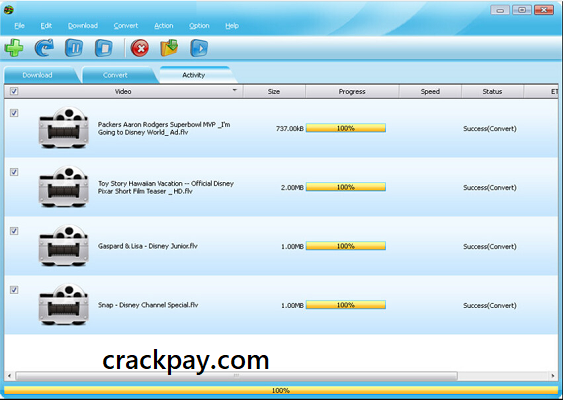Open the File menu
The width and height of the screenshot is (563, 400).
(19, 25)
